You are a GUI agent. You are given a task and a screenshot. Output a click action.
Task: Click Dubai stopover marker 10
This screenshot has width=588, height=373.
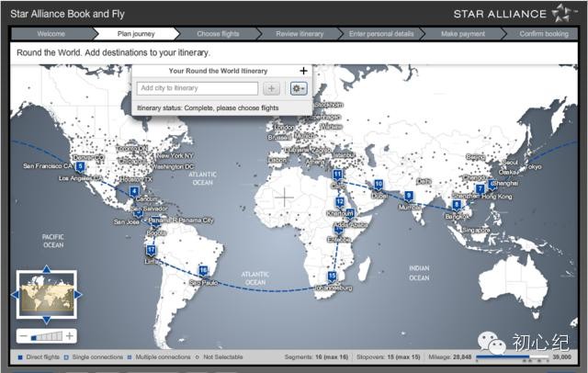point(379,184)
